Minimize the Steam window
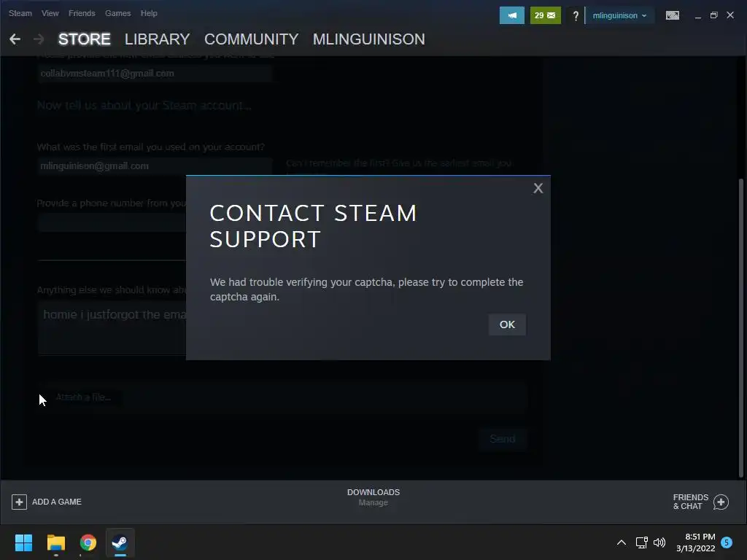747x560 pixels. [698, 16]
